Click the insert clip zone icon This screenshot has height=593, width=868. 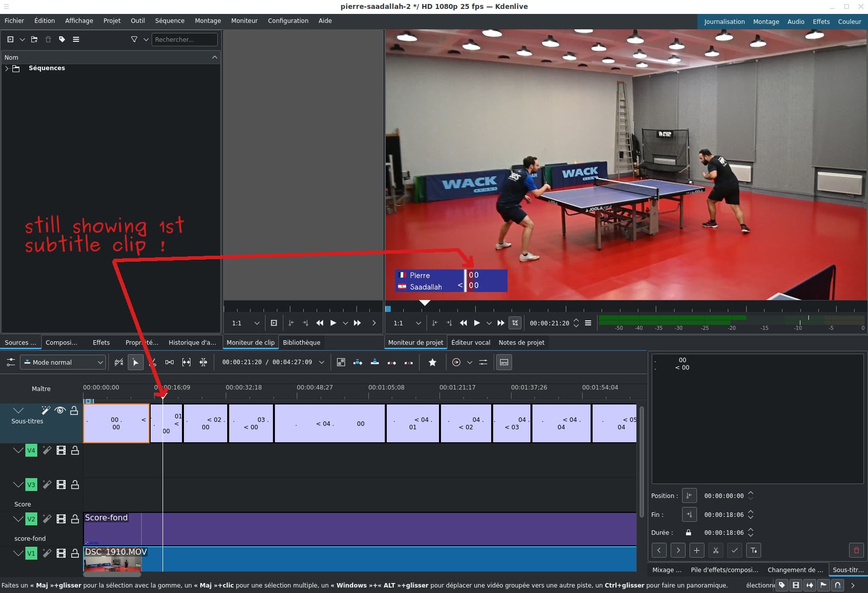click(358, 362)
